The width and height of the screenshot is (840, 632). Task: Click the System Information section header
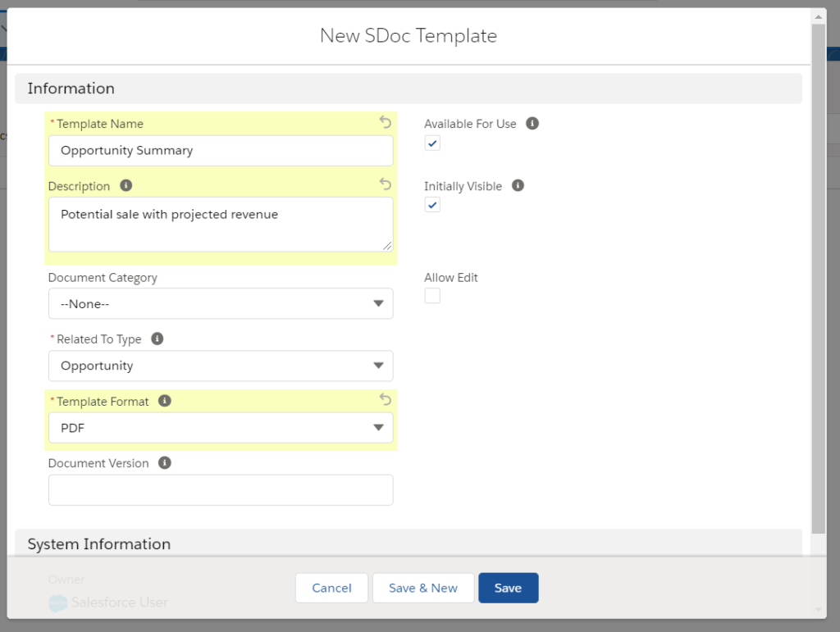coord(98,543)
